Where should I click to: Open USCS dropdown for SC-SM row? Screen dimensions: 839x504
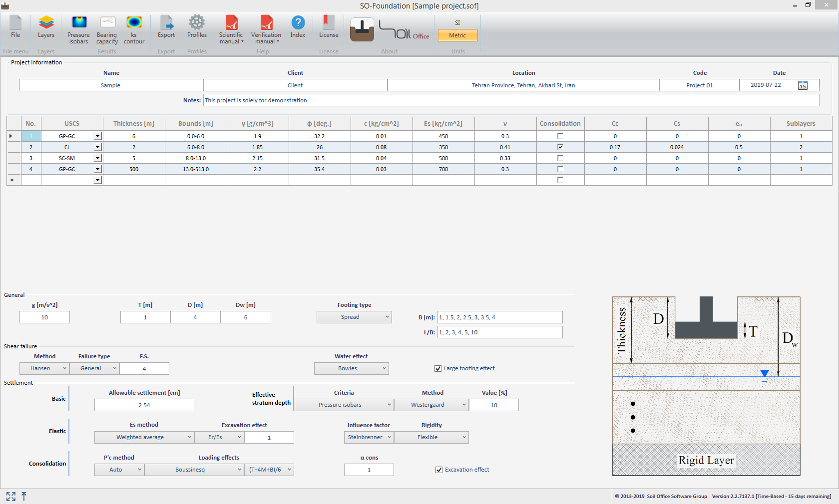click(x=97, y=158)
